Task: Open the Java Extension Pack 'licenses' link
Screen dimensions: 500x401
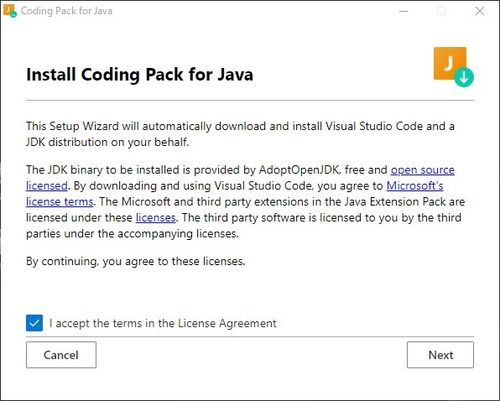Action: 156,218
